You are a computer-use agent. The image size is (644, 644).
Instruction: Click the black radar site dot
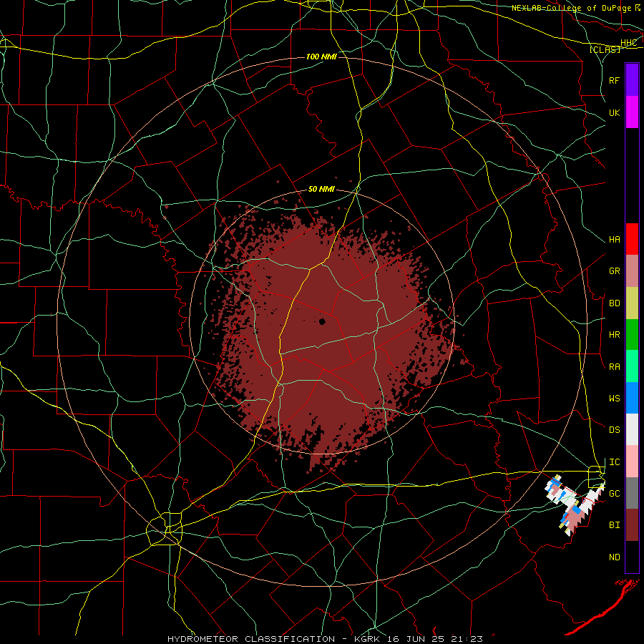pos(323,321)
